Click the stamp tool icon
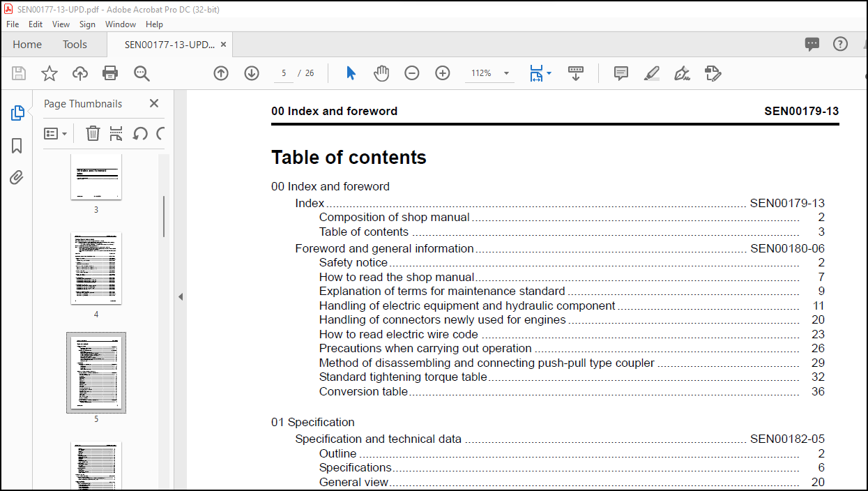Screen dimensions: 868x491 713,73
